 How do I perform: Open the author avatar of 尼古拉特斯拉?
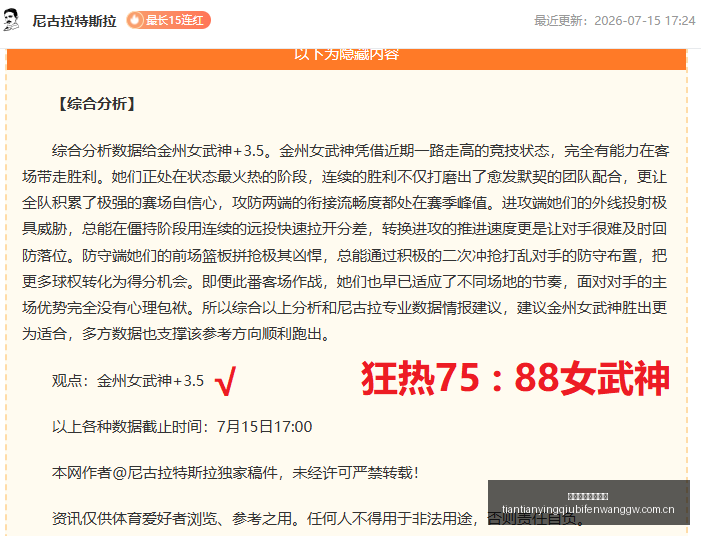(x=11, y=20)
